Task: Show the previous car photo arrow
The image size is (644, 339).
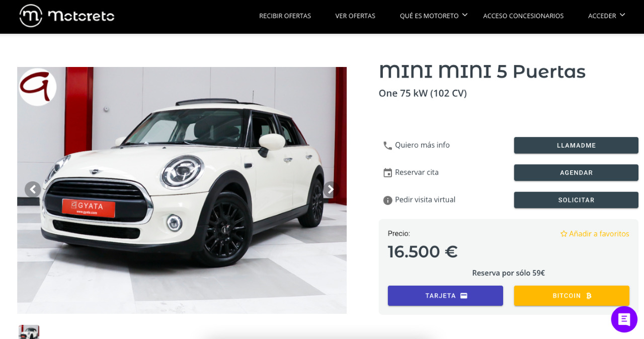Action: [33, 189]
